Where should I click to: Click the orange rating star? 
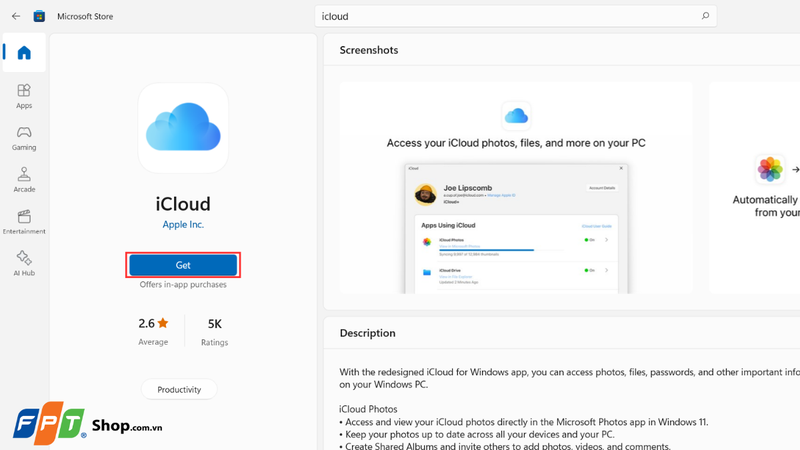tap(163, 323)
